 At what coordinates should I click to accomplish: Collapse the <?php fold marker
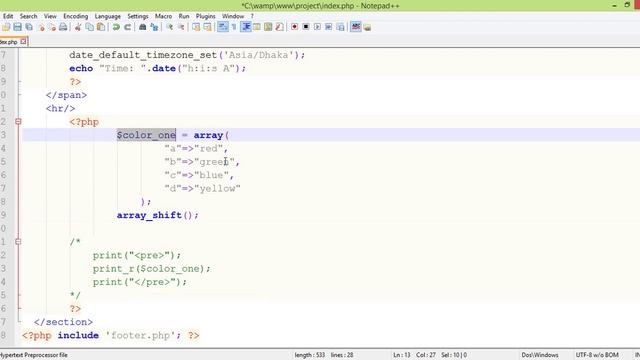18,122
